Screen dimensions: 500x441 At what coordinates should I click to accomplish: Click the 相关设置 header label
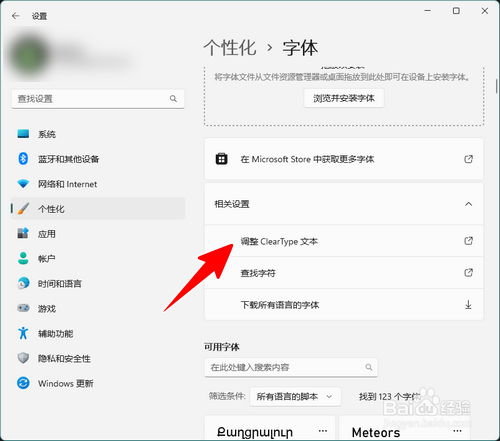click(x=232, y=204)
